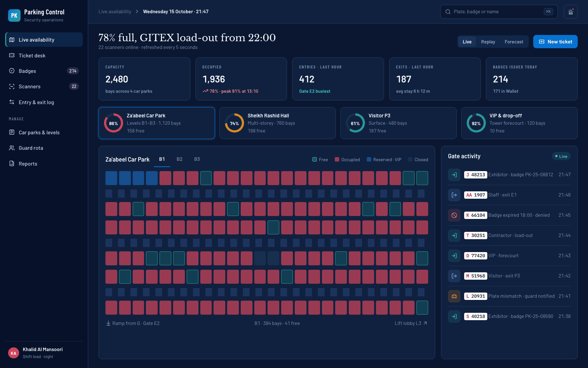
Task: Create a New ticket
Action: pyautogui.click(x=555, y=42)
